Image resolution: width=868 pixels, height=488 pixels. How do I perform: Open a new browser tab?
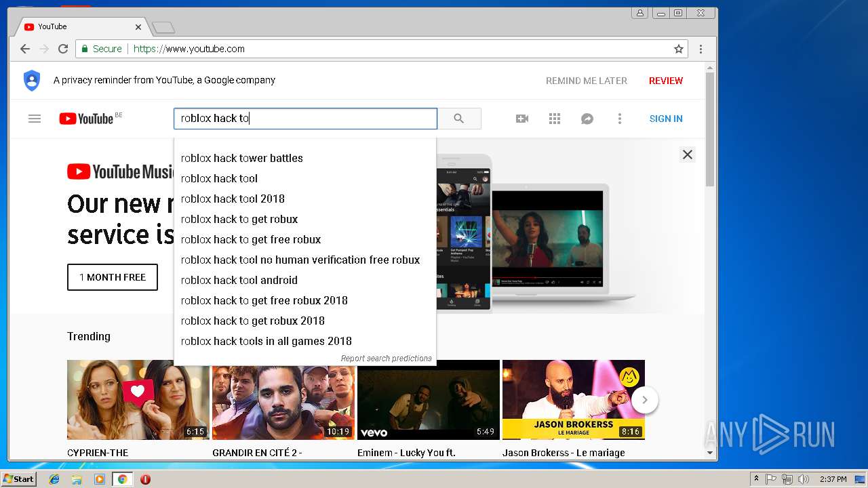(163, 27)
